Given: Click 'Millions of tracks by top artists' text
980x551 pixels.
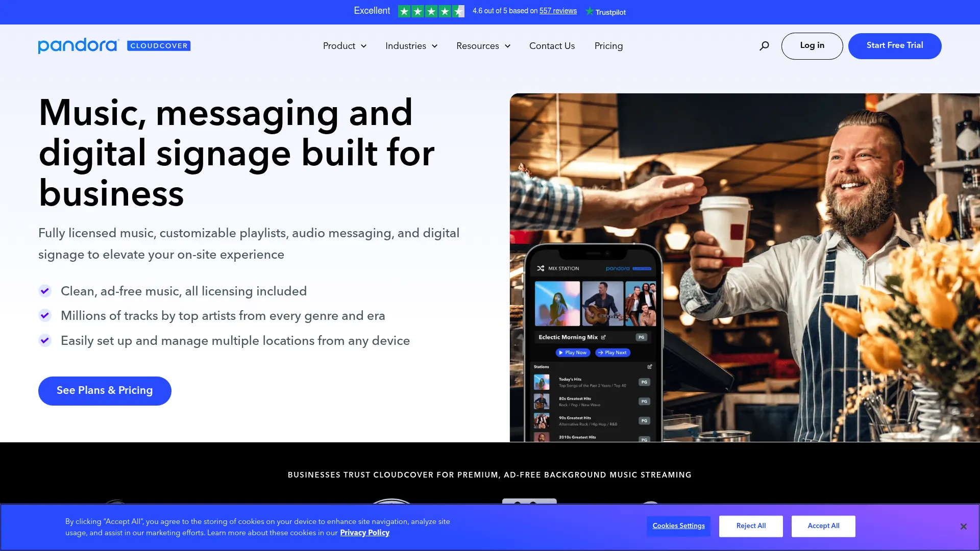Looking at the screenshot, I should point(223,316).
